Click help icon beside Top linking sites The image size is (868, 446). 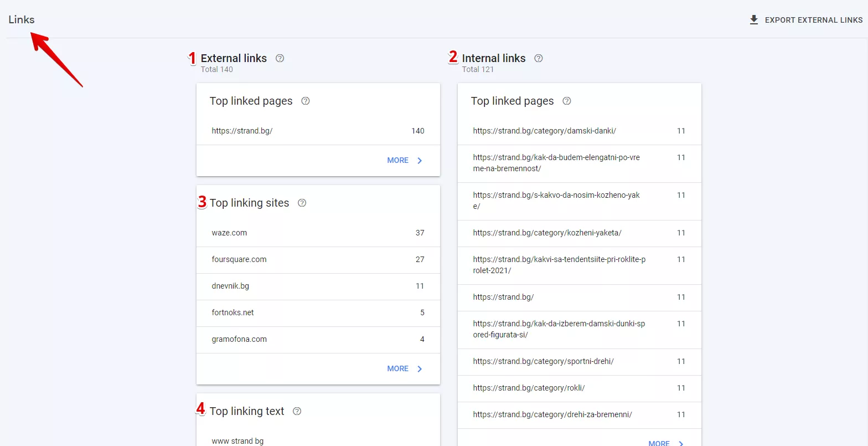302,203
